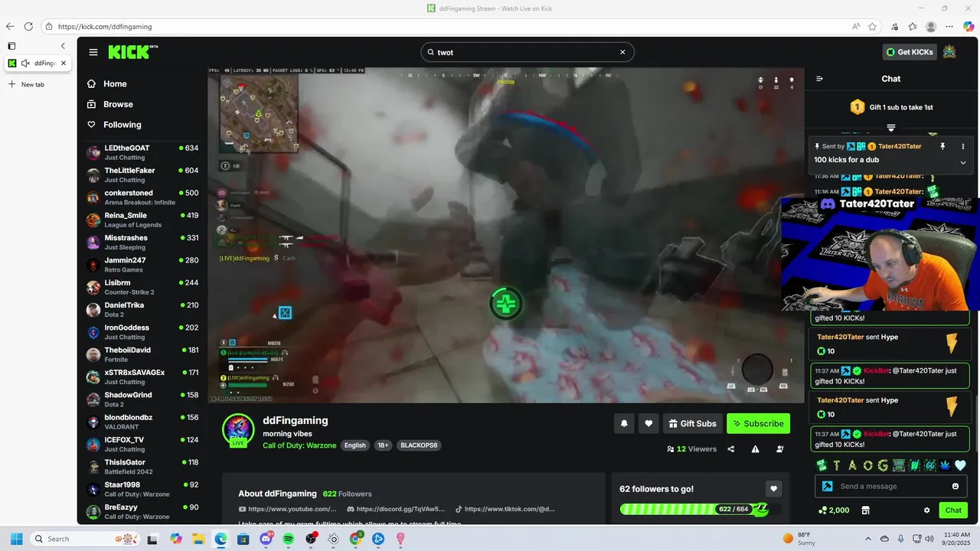Open pinned message options menu

(963, 146)
